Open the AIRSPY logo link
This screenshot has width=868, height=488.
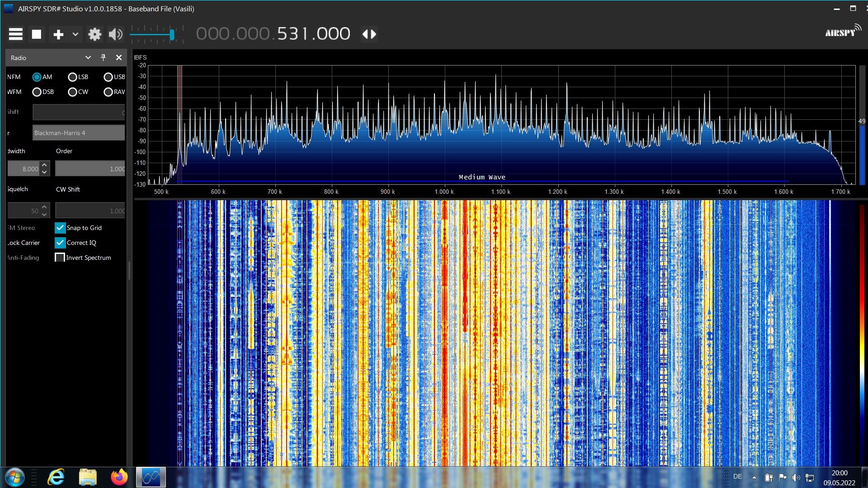pos(843,32)
